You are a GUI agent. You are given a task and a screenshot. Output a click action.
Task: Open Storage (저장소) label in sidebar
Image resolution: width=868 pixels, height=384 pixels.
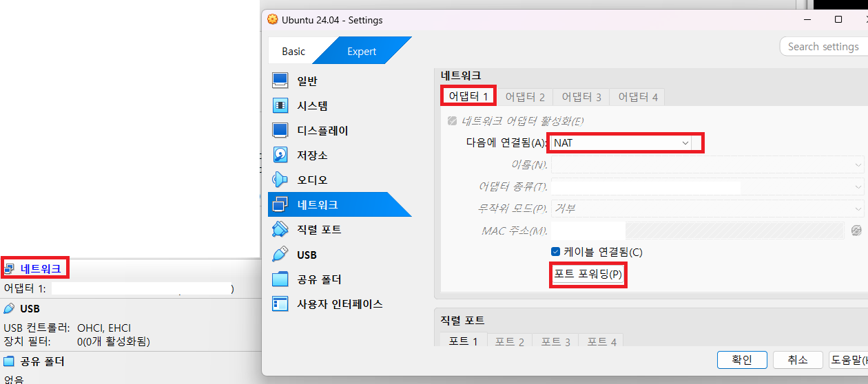pos(312,155)
